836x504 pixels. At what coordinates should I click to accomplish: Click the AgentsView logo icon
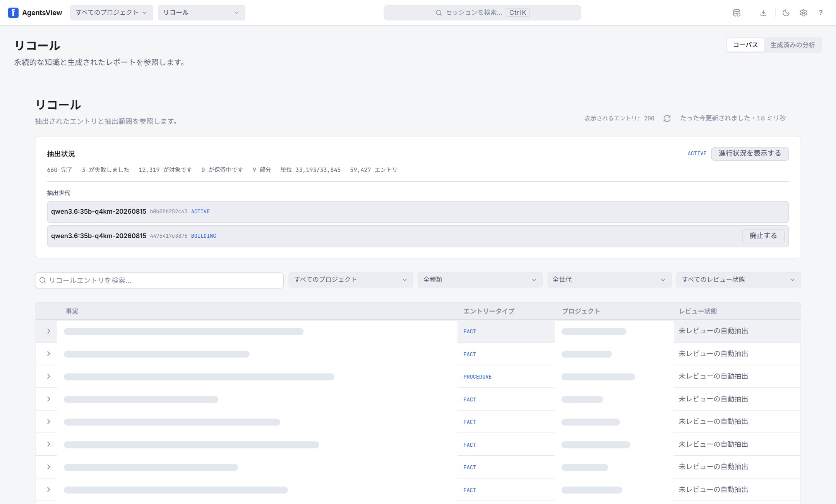[13, 13]
